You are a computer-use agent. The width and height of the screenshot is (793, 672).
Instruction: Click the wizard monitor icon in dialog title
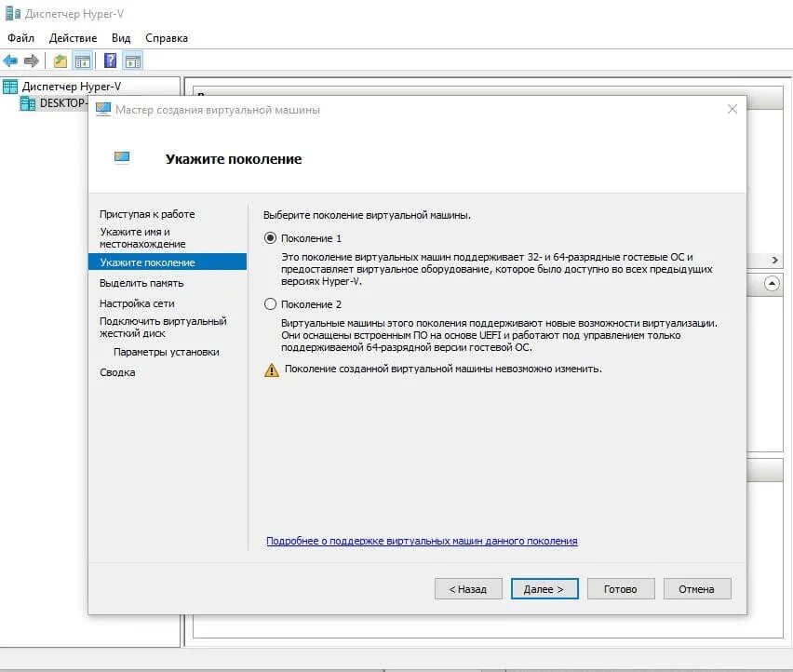(103, 109)
